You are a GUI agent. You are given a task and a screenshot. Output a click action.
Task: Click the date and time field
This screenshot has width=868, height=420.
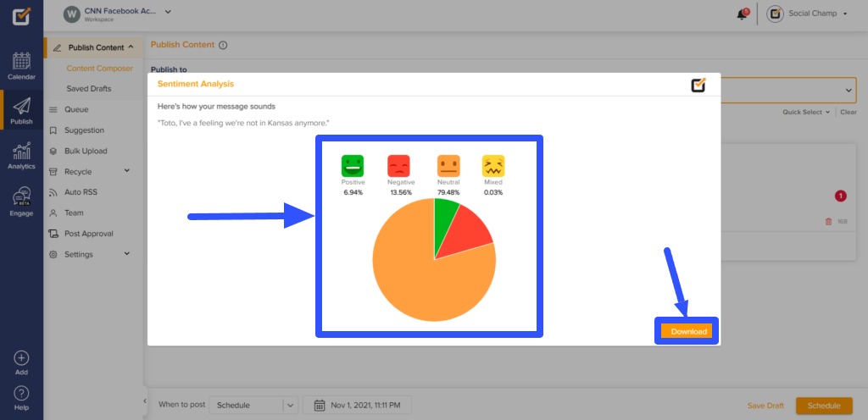tap(363, 406)
